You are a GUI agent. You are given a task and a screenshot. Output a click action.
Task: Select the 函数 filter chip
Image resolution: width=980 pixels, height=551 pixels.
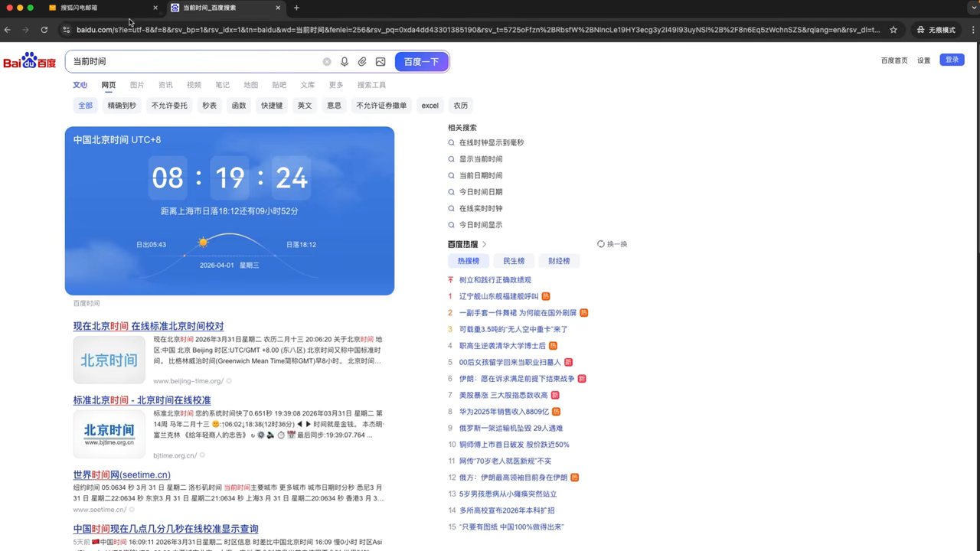point(239,106)
